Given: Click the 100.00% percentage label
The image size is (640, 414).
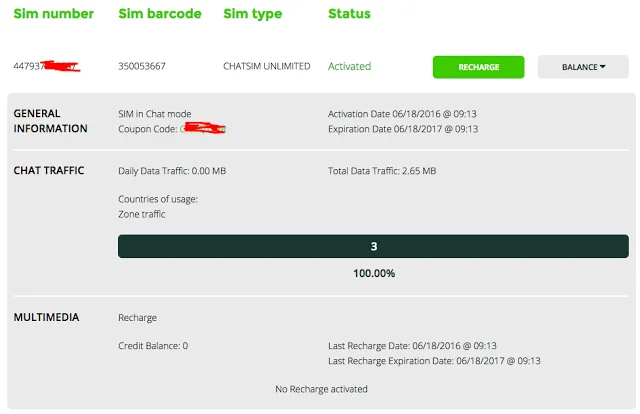Looking at the screenshot, I should (373, 273).
